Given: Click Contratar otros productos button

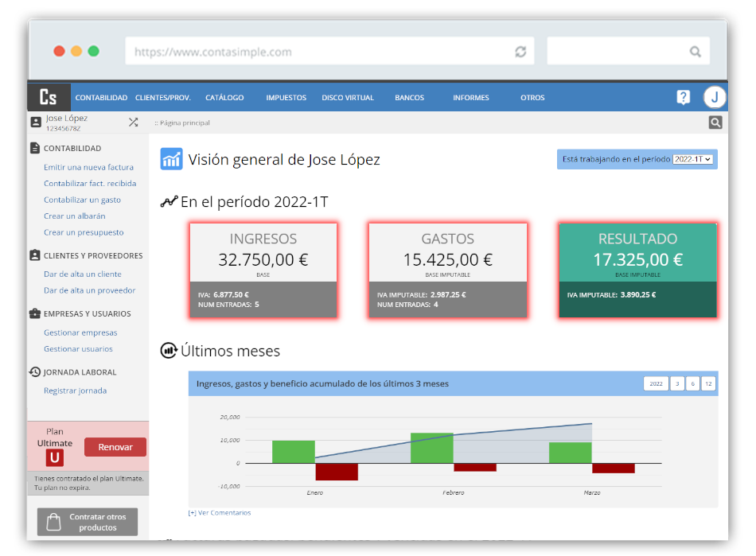Looking at the screenshot, I should coord(88,522).
